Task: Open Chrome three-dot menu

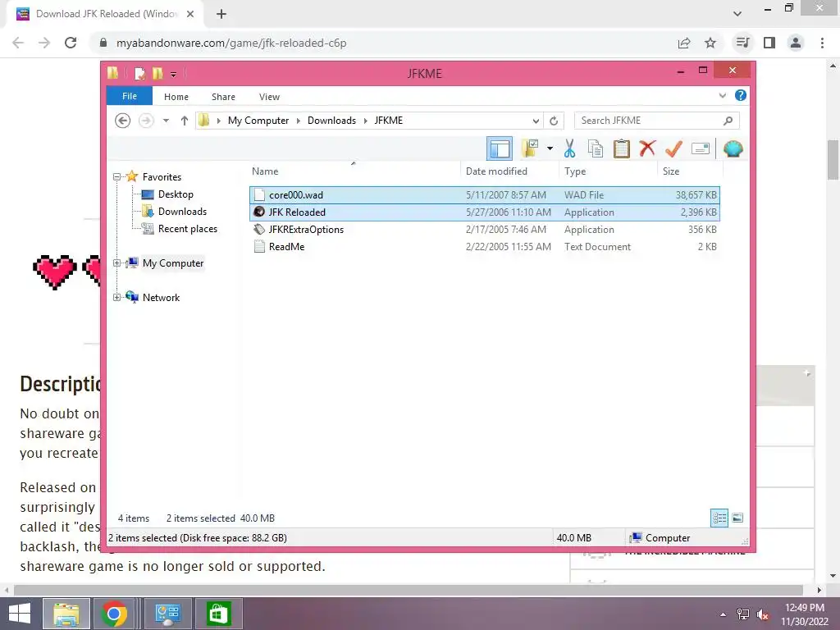Action: click(822, 43)
